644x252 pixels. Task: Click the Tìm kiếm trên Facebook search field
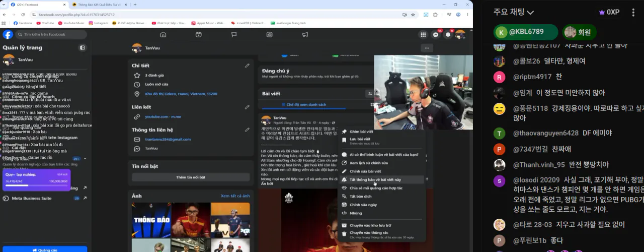(51, 34)
